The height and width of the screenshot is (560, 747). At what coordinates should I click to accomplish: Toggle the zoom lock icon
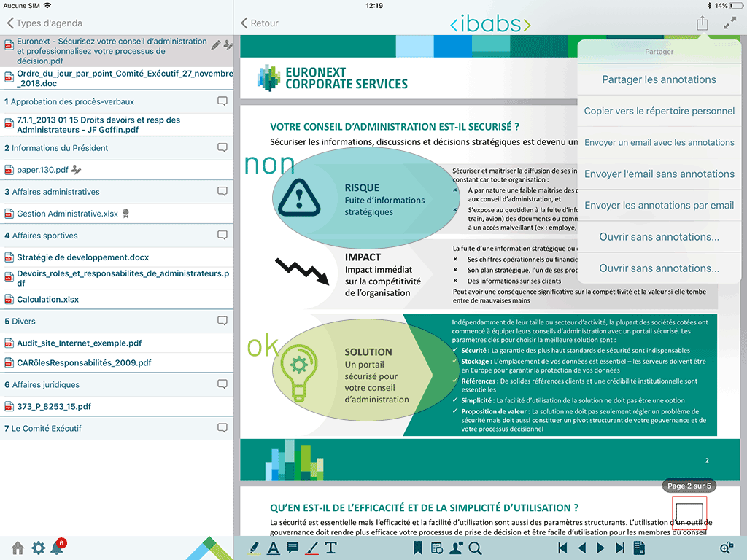pyautogui.click(x=727, y=548)
